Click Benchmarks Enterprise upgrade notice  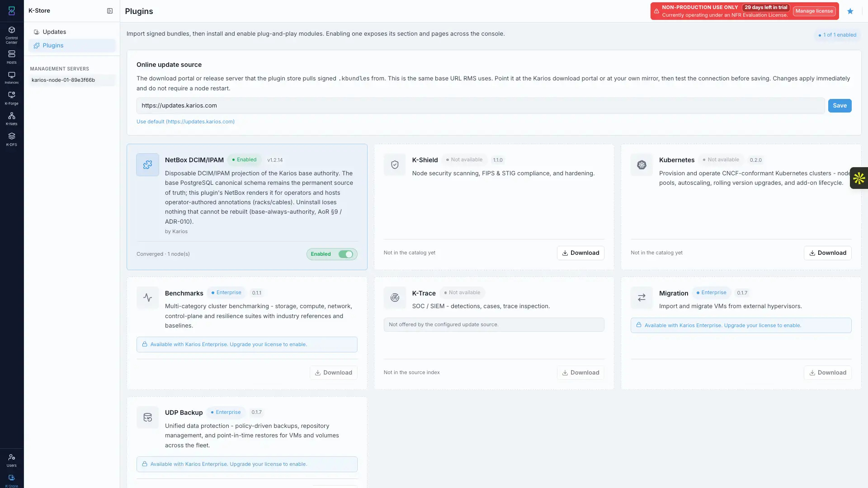tap(247, 345)
